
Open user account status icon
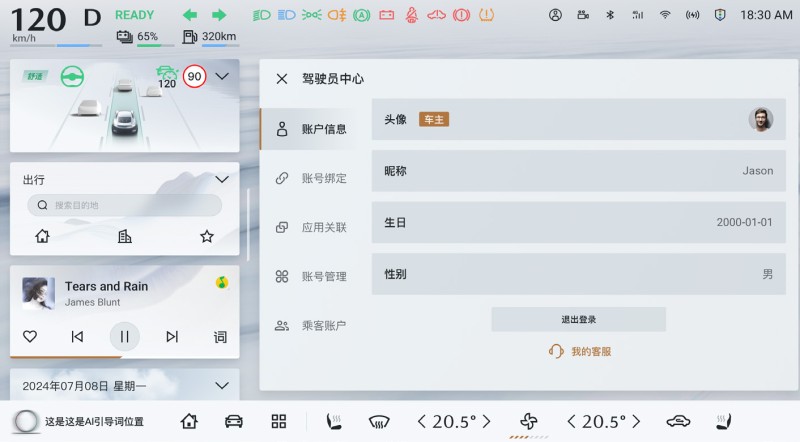pos(555,15)
